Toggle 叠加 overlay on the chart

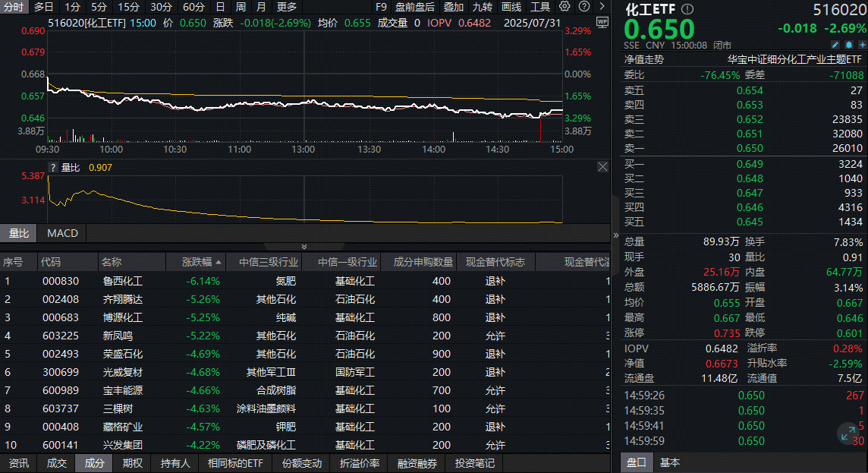[454, 7]
